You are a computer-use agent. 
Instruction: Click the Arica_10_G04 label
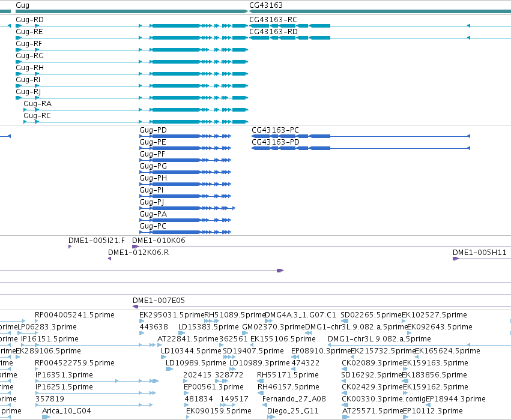point(67,411)
